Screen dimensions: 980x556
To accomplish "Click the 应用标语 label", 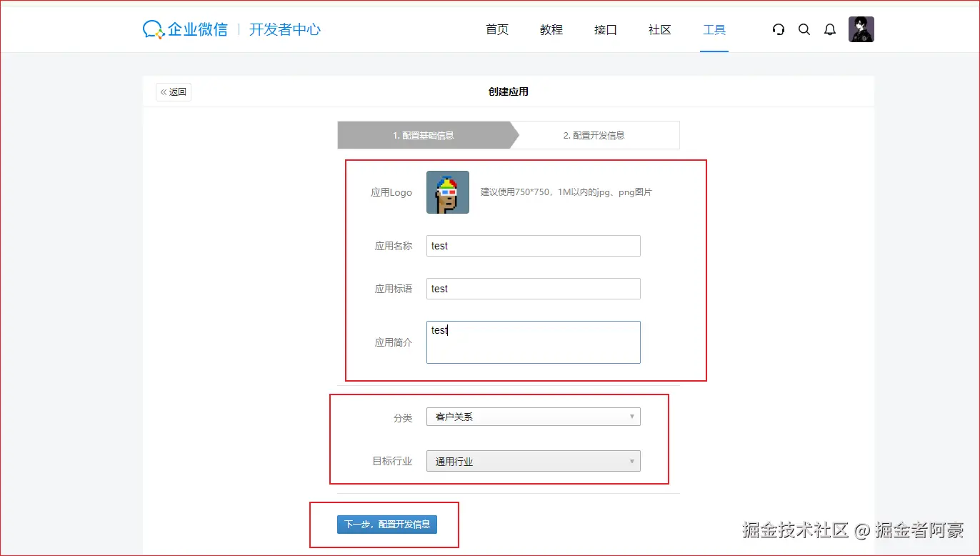I will 394,289.
